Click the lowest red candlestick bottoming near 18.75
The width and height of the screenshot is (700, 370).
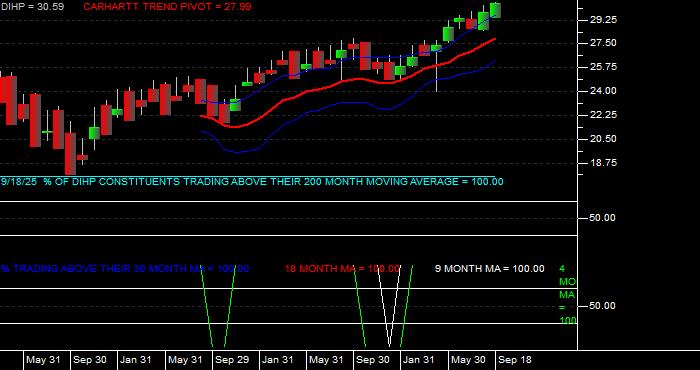(x=71, y=153)
